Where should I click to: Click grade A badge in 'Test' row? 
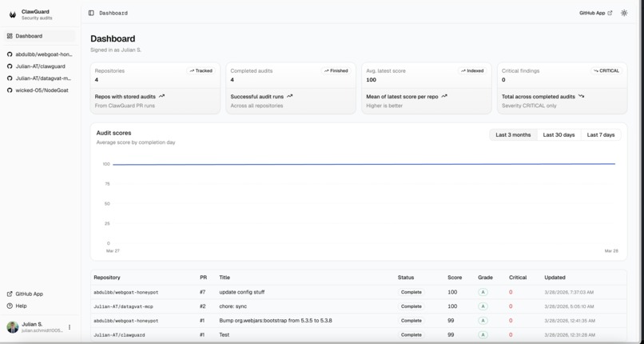[483, 335]
